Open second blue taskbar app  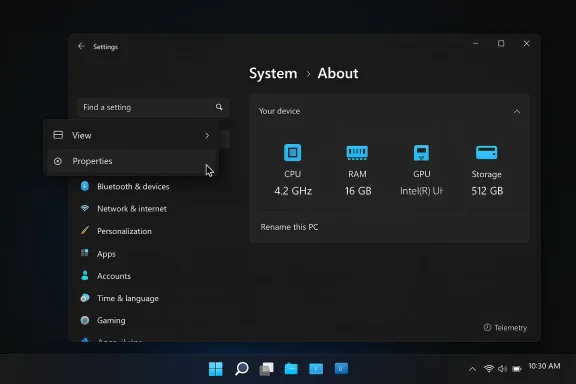(x=316, y=369)
